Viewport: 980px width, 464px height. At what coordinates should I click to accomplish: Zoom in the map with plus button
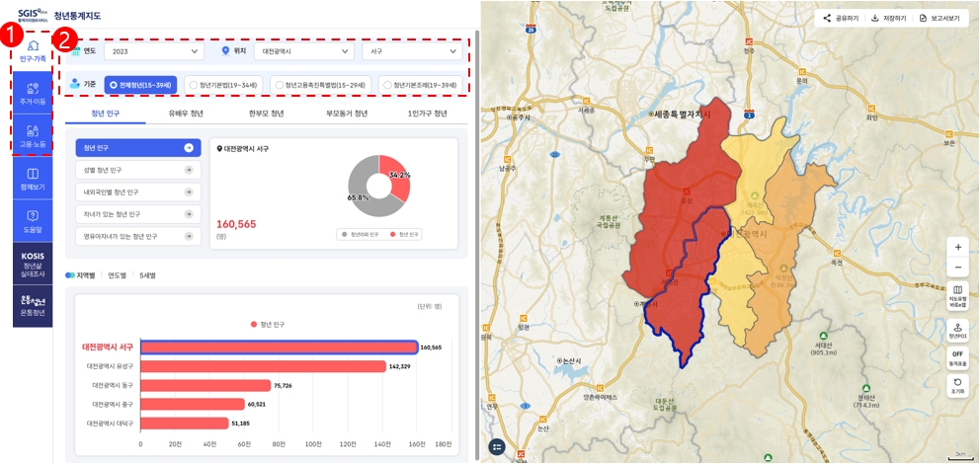coord(957,247)
